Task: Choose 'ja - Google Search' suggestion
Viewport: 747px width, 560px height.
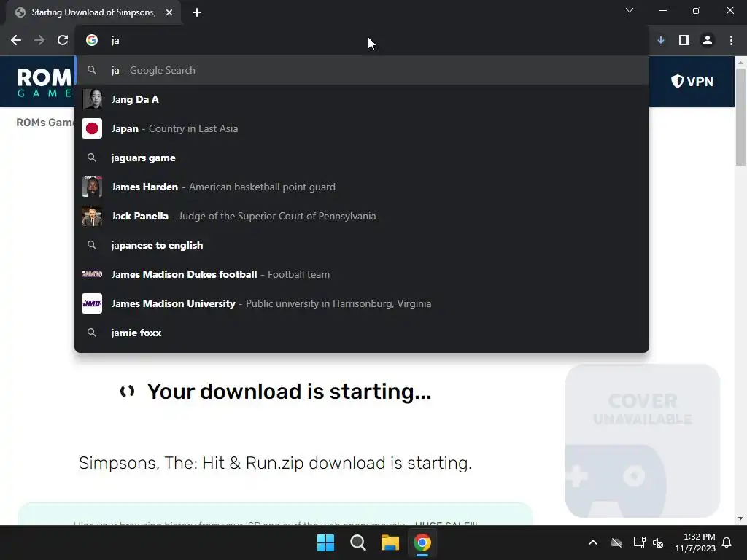Action: (x=362, y=71)
